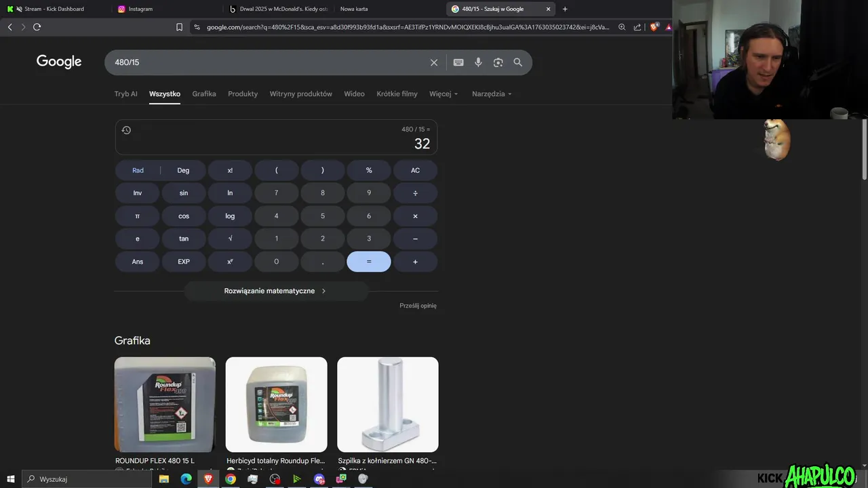Start voice search with the microphone icon

(x=478, y=62)
